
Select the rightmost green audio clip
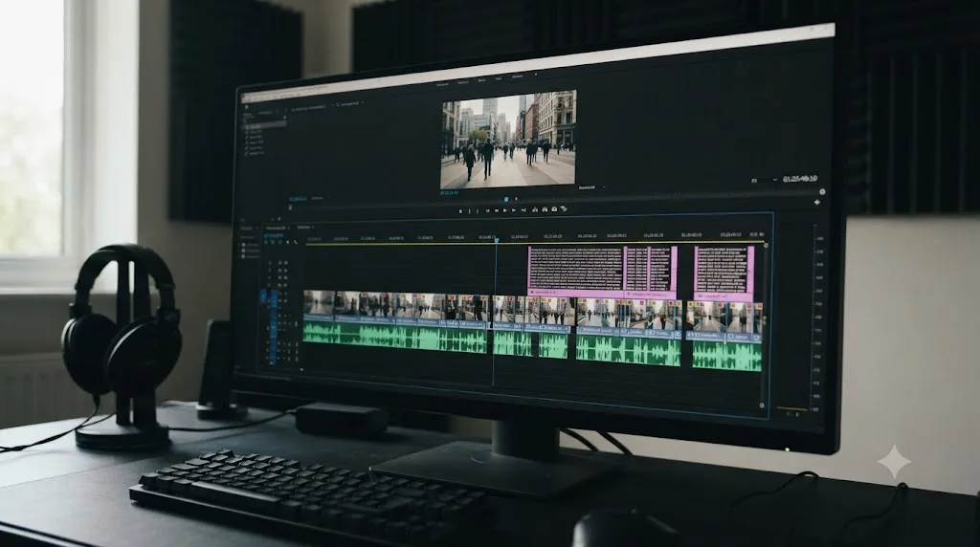(727, 357)
